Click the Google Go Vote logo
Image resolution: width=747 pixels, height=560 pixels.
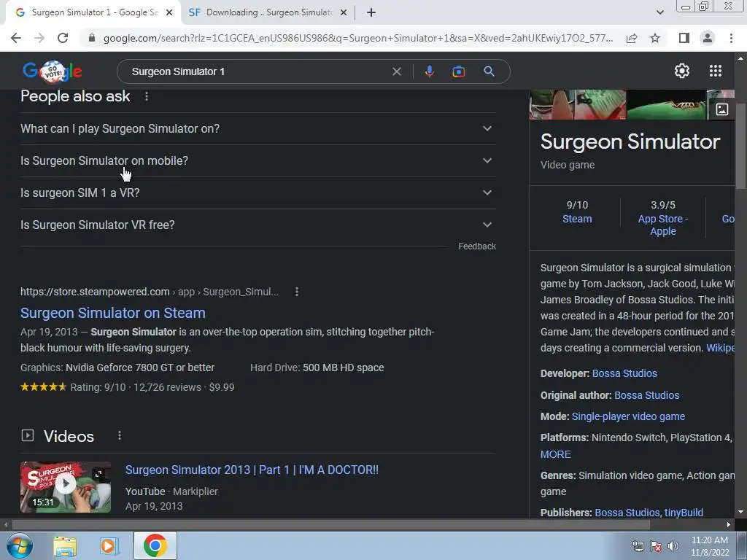tap(53, 71)
